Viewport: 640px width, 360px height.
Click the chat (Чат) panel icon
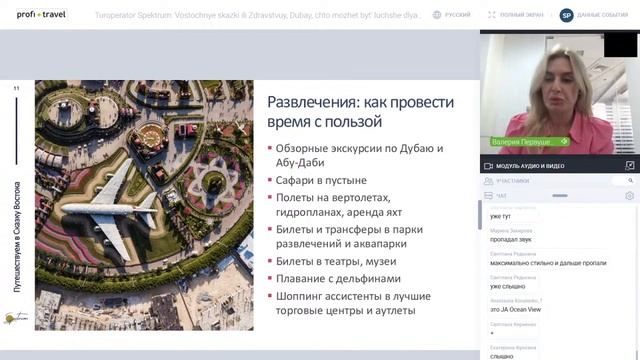(488, 196)
